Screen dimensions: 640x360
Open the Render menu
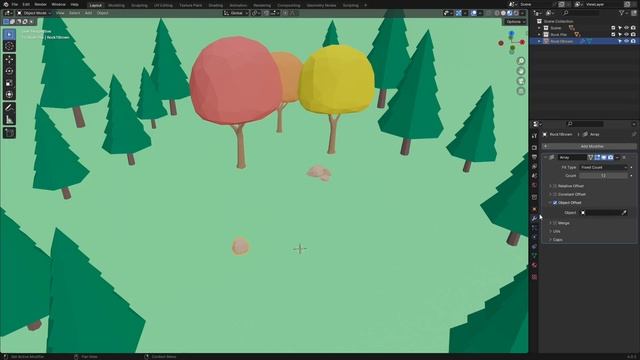(40, 4)
